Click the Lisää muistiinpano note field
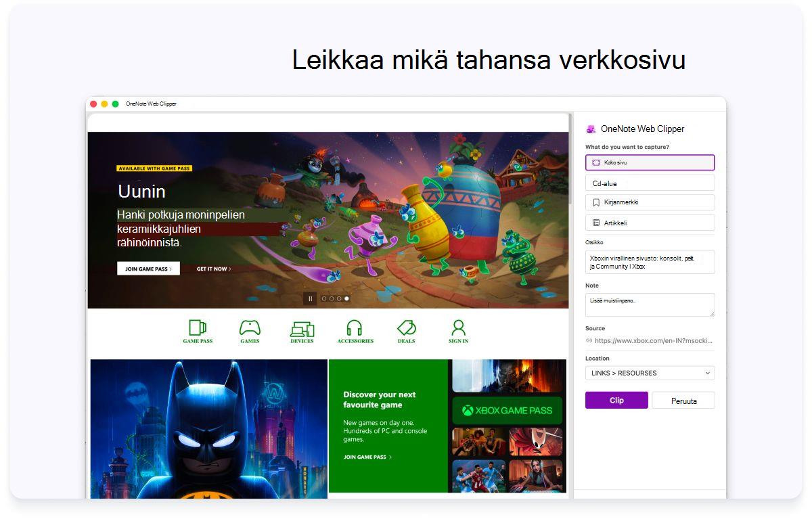Screen dimensions: 812x521 coord(650,304)
